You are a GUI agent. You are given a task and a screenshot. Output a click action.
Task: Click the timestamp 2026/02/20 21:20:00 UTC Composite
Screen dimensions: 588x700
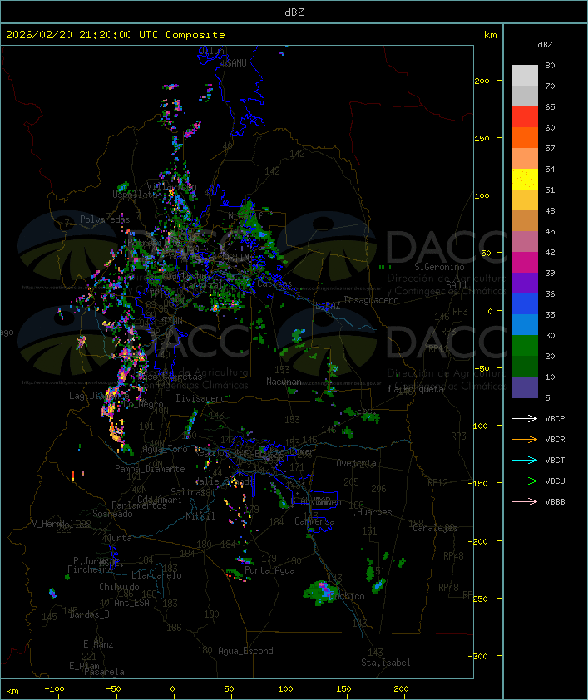(x=116, y=35)
